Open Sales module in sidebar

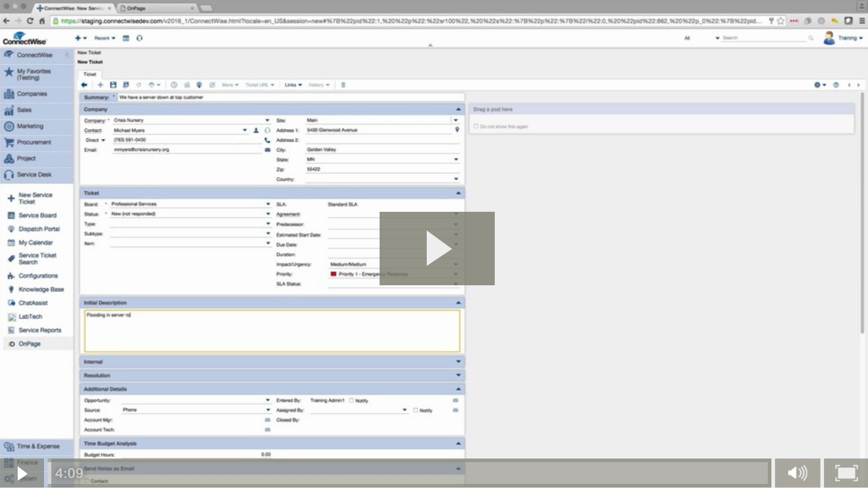pos(37,110)
